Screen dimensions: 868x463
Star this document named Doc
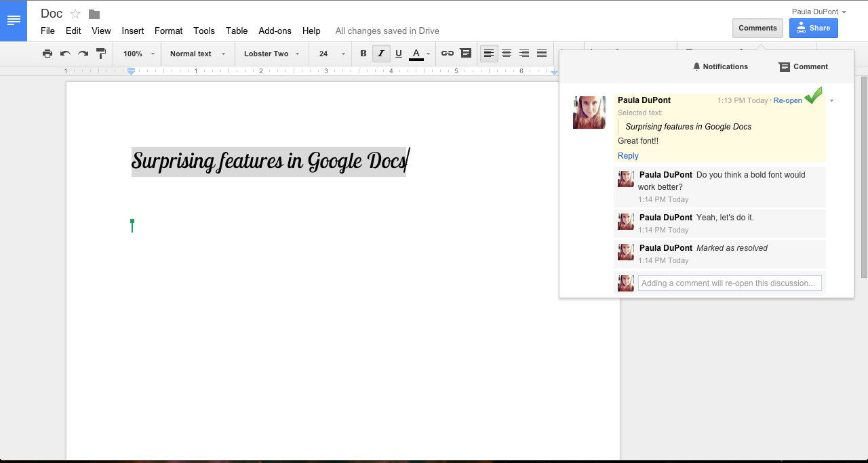pos(75,14)
